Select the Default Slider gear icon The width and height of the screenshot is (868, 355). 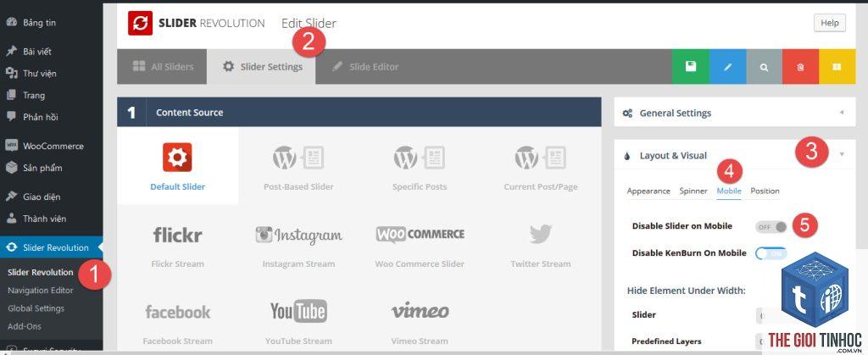tap(178, 158)
